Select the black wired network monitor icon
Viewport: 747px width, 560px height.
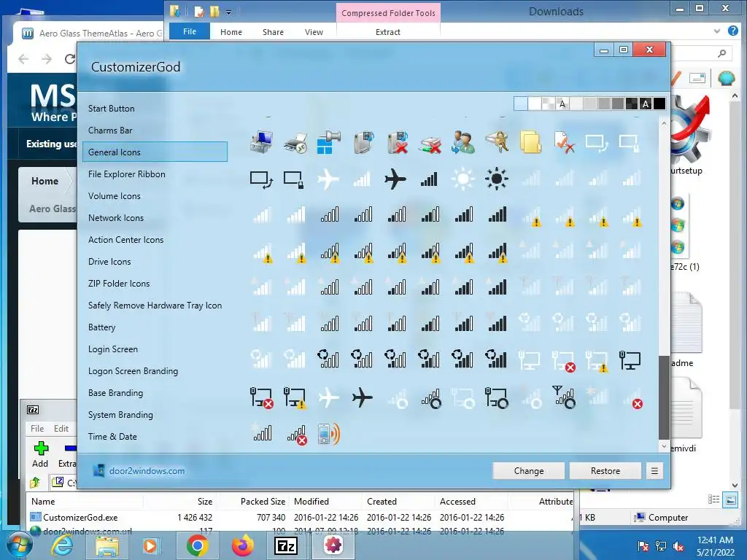click(x=630, y=360)
